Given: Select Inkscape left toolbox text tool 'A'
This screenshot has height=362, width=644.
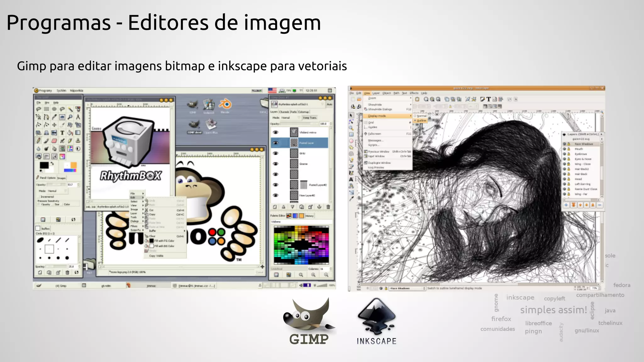Looking at the screenshot, I should (x=351, y=179).
